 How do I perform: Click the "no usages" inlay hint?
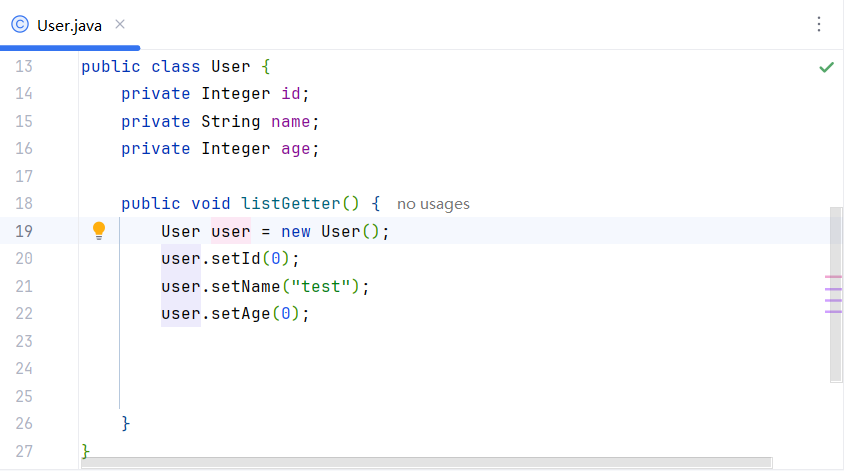[433, 204]
